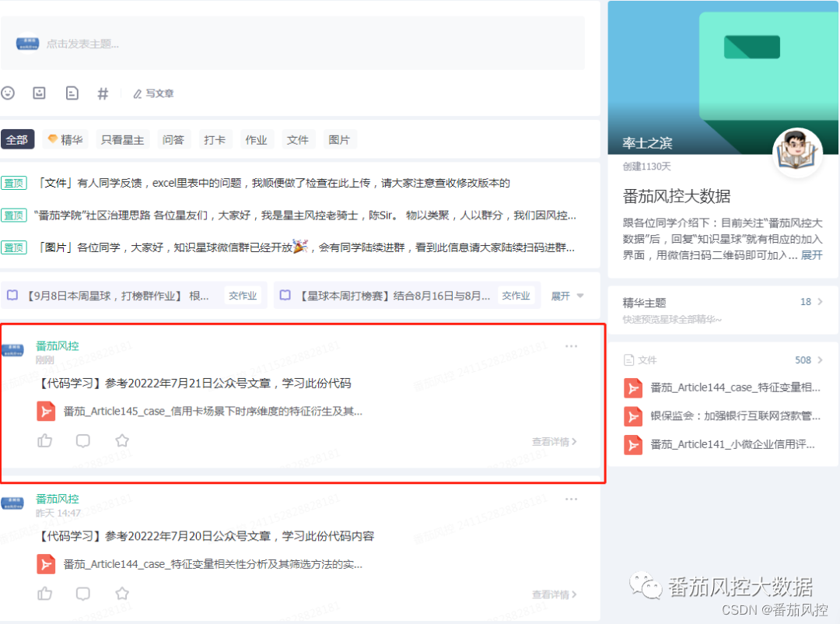
Task: Open more options on the 刚刚 post
Action: (x=571, y=346)
